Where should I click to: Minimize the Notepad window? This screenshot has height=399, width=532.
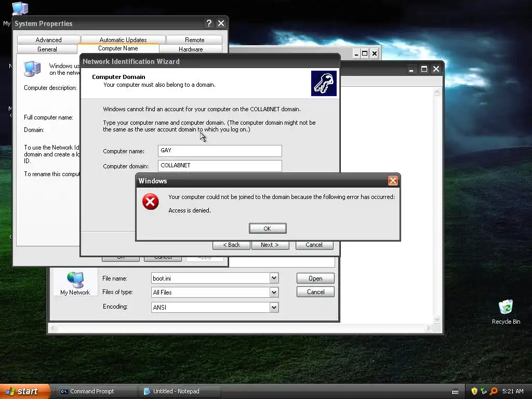pyautogui.click(x=411, y=69)
